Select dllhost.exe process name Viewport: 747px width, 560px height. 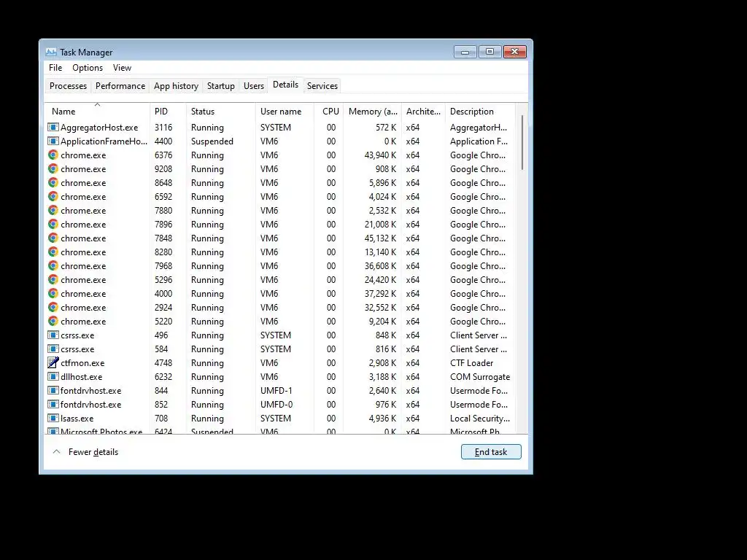click(82, 376)
